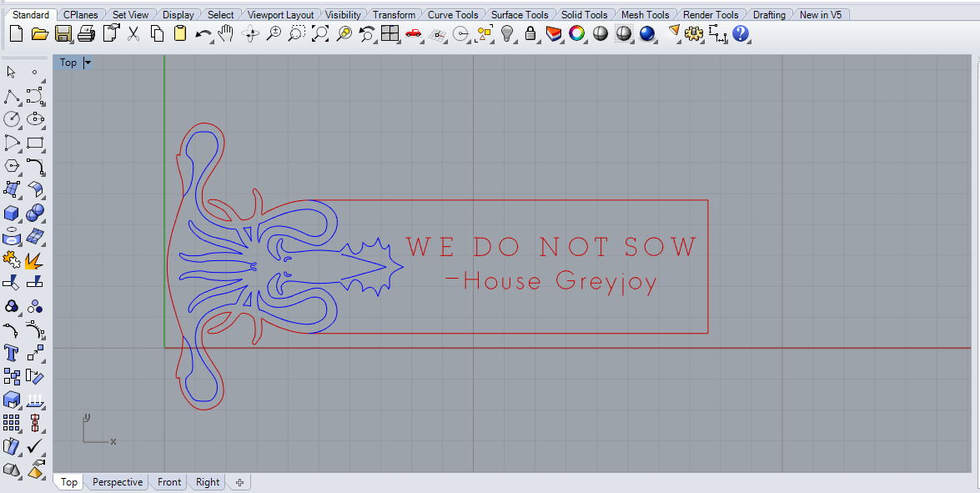Click Undo View Change icon
The height and width of the screenshot is (493, 980).
[x=367, y=33]
